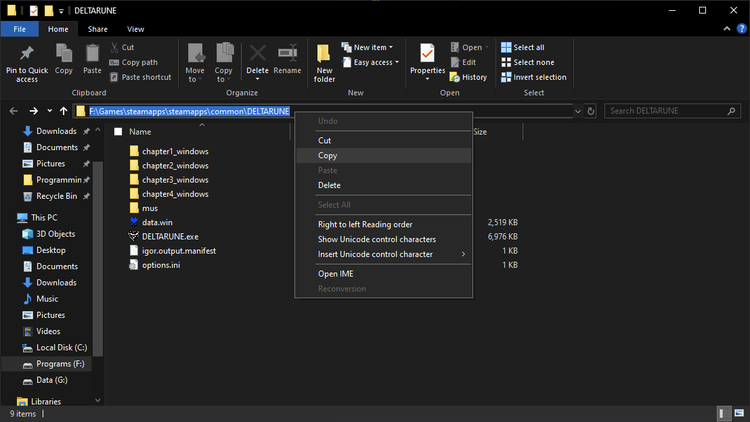Choose Show Unicode control characters
This screenshot has height=422, width=750.
tap(384, 239)
